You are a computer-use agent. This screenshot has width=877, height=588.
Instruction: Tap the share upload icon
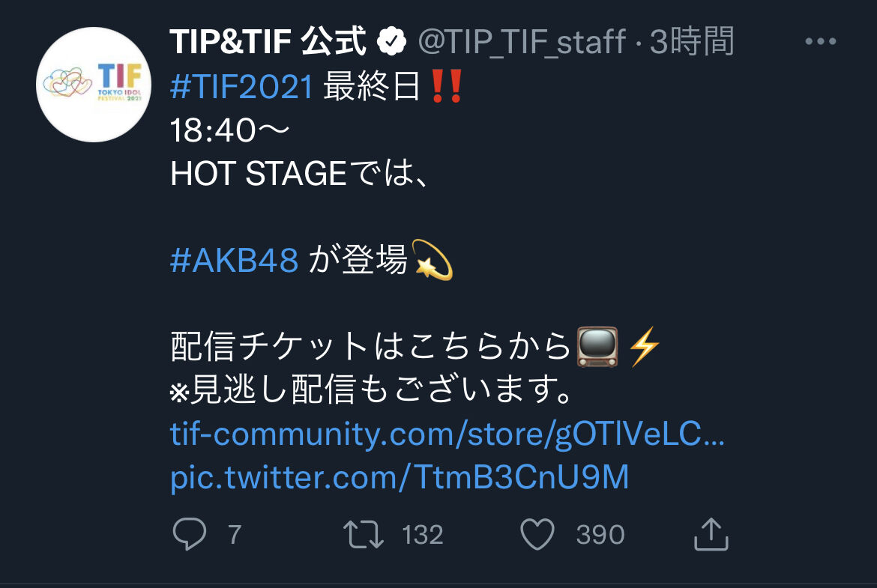[711, 534]
